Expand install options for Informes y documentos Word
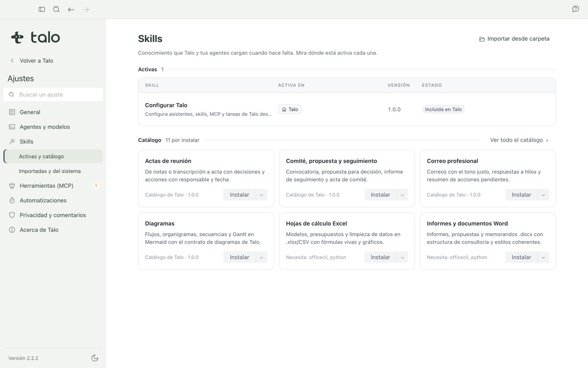The width and height of the screenshot is (588, 368). tap(543, 257)
